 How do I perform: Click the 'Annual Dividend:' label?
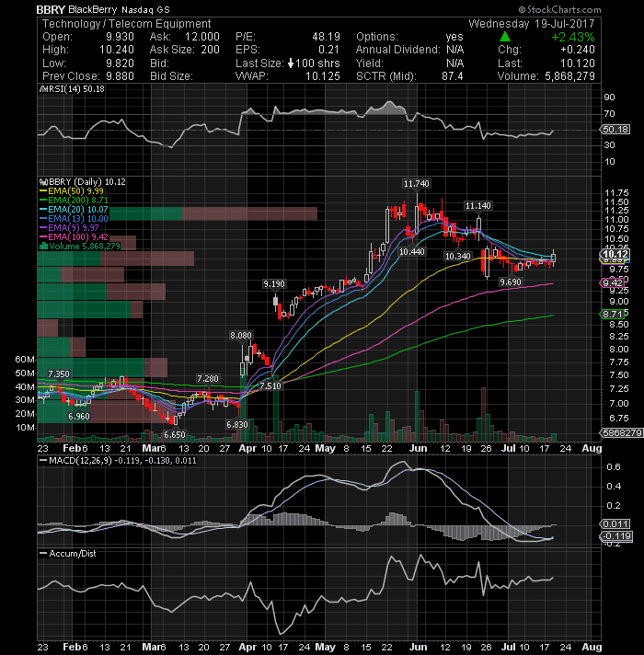tap(398, 50)
